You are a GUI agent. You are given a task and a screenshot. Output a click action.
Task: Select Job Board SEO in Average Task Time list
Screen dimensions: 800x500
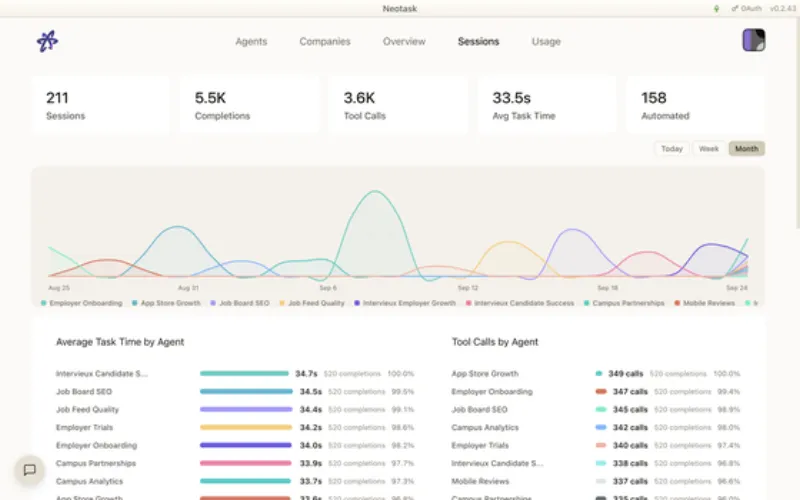(84, 391)
